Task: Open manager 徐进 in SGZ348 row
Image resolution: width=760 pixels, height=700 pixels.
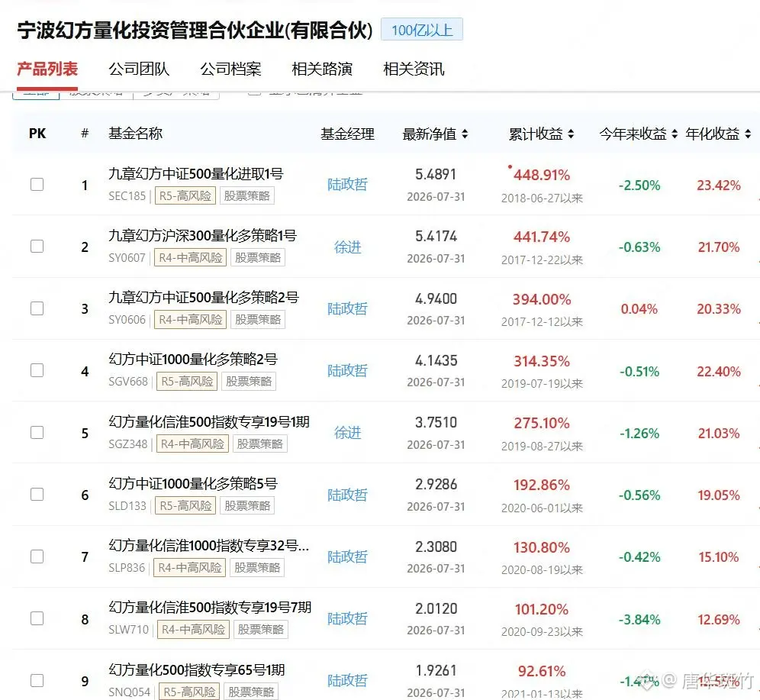Action: [x=347, y=432]
